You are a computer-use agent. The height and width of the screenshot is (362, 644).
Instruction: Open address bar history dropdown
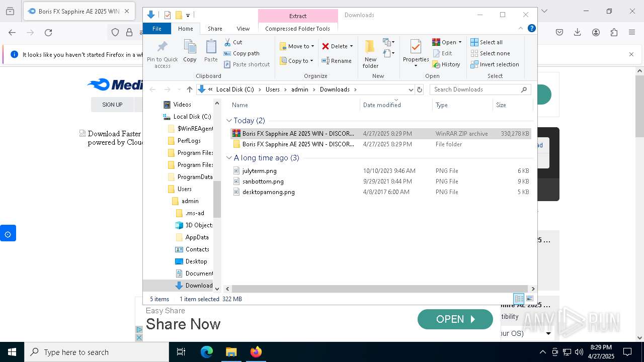(x=411, y=89)
